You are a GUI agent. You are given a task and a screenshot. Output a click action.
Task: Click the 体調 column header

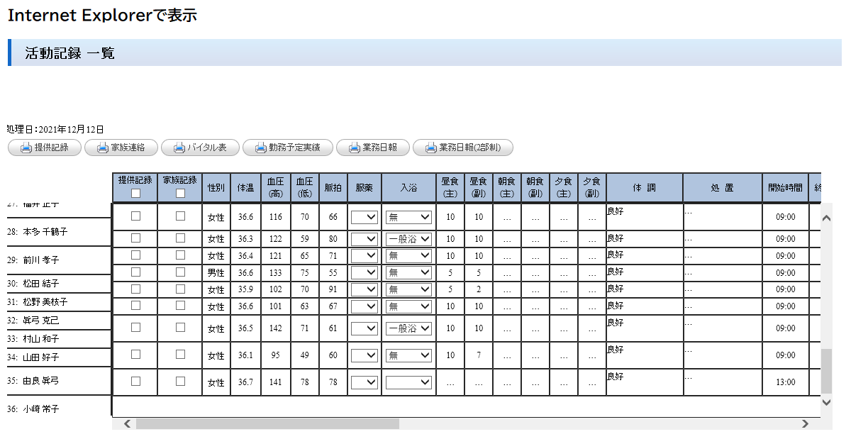[644, 188]
